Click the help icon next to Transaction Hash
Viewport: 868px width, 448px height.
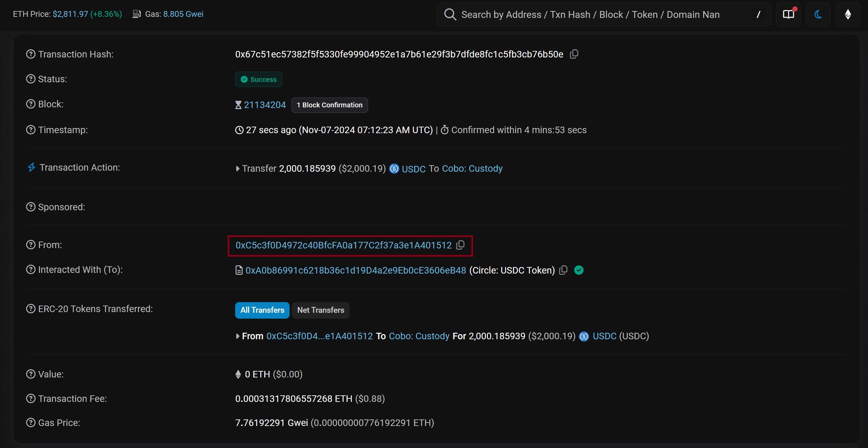coord(31,54)
